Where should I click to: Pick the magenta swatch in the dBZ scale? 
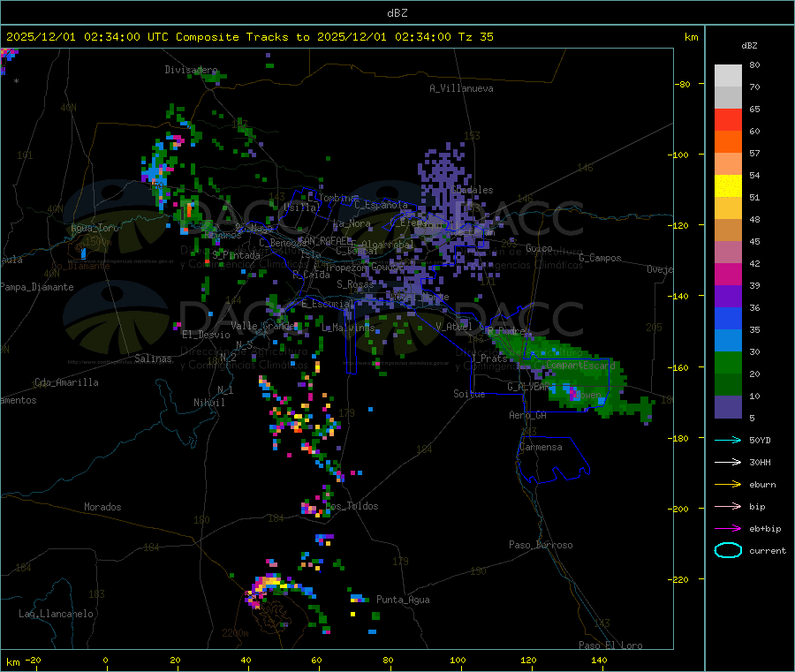[x=728, y=274]
